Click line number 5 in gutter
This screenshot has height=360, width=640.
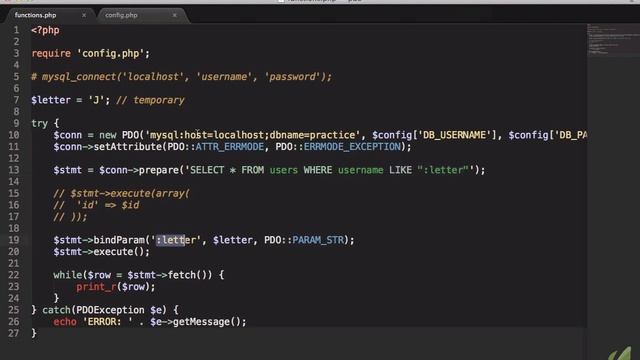(16, 77)
